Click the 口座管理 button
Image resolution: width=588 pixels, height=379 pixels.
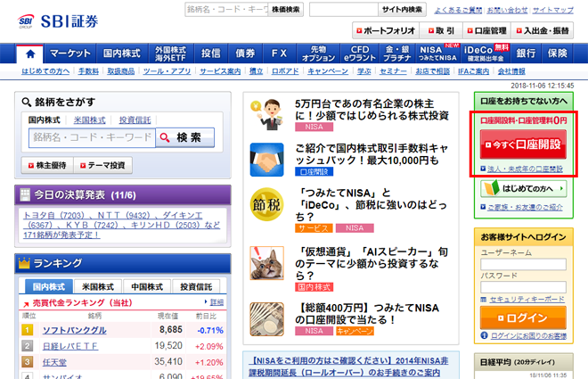tap(486, 31)
